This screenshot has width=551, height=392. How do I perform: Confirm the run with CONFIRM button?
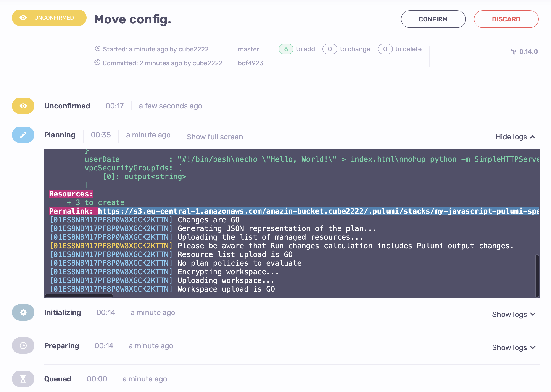point(433,19)
